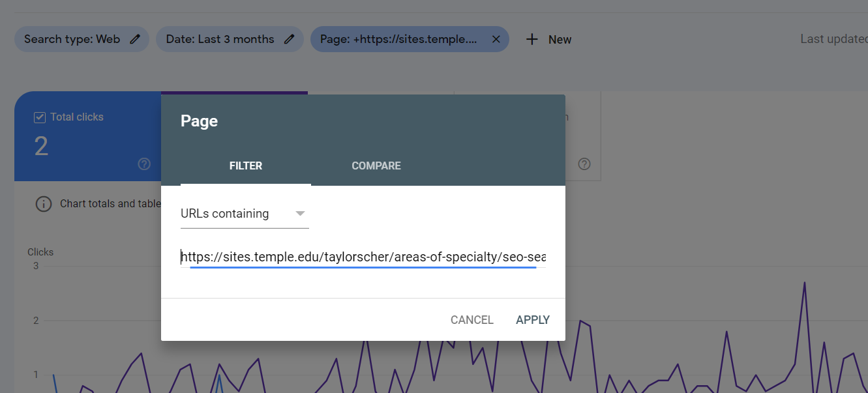Open the URLs containing dropdown

click(245, 214)
